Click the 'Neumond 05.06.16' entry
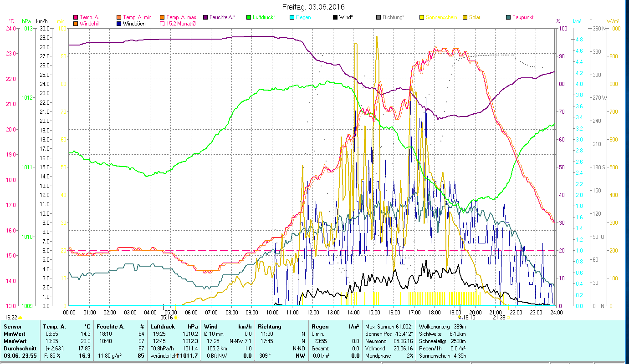The height and width of the screenshot is (364, 629). click(x=389, y=341)
